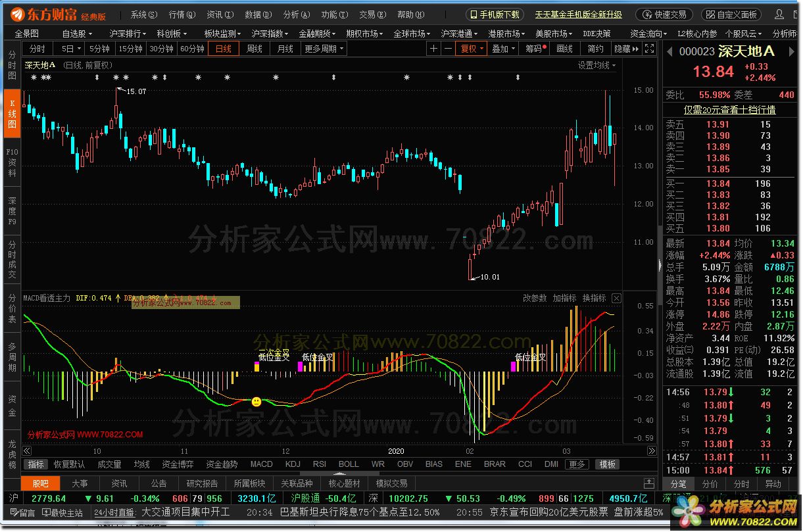Go to previous stock with left arrow
The width and height of the screenshot is (803, 532).
(669, 51)
